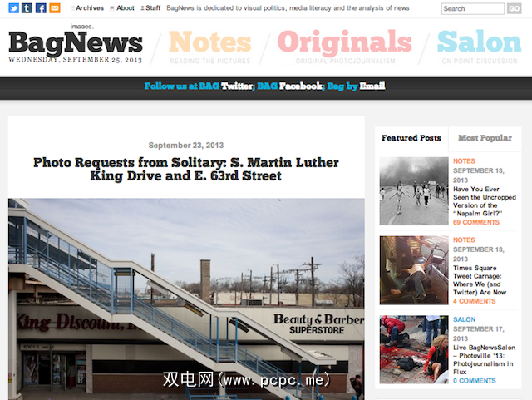This screenshot has width=532, height=400.
Task: Open the About menu link
Action: [x=126, y=7]
